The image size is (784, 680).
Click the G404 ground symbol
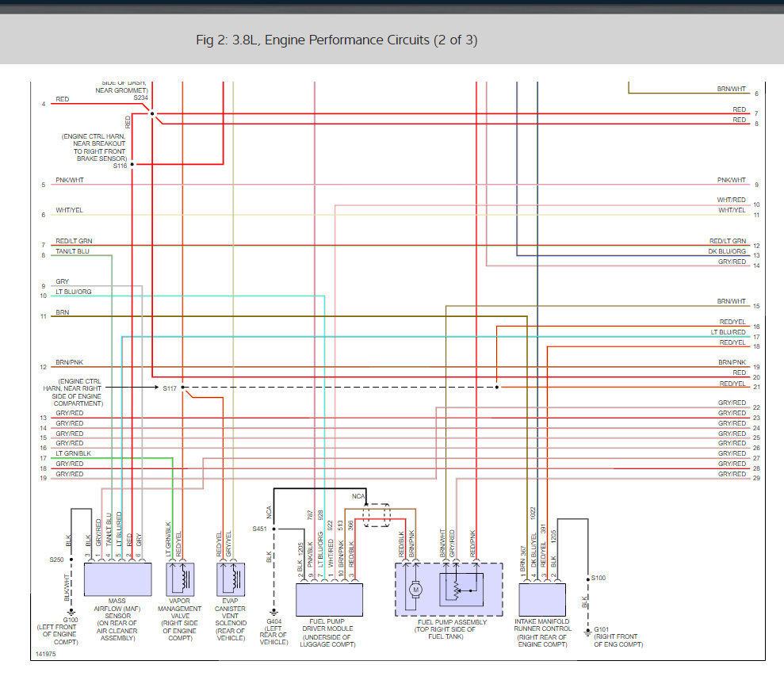274,613
